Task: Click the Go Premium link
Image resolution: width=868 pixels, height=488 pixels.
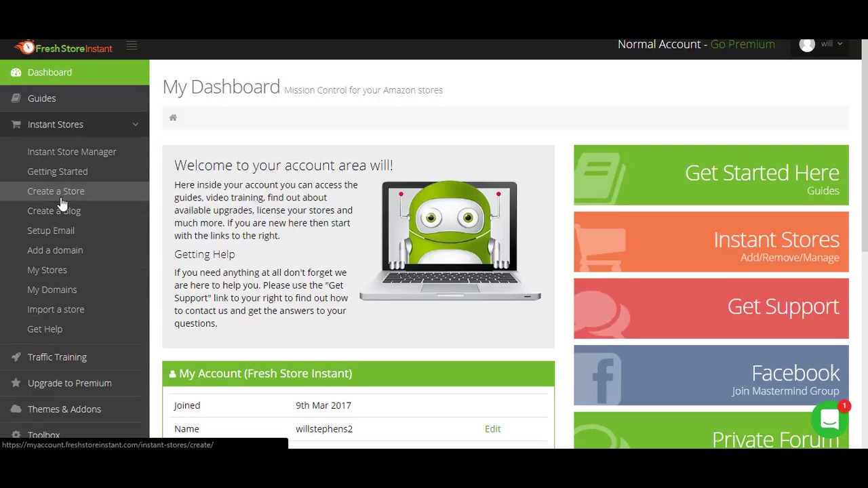Action: [x=743, y=44]
